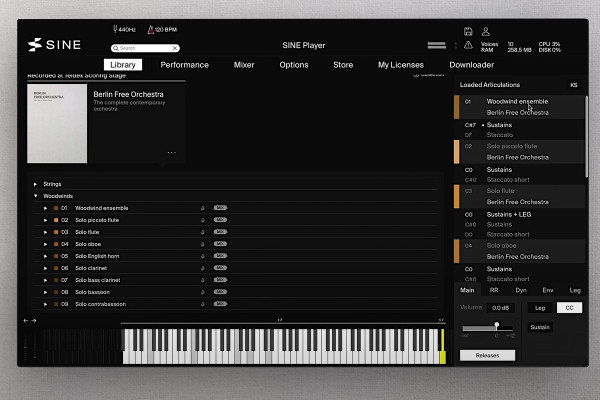The width and height of the screenshot is (600, 400).
Task: Clear the search field with the X icon
Action: (175, 48)
